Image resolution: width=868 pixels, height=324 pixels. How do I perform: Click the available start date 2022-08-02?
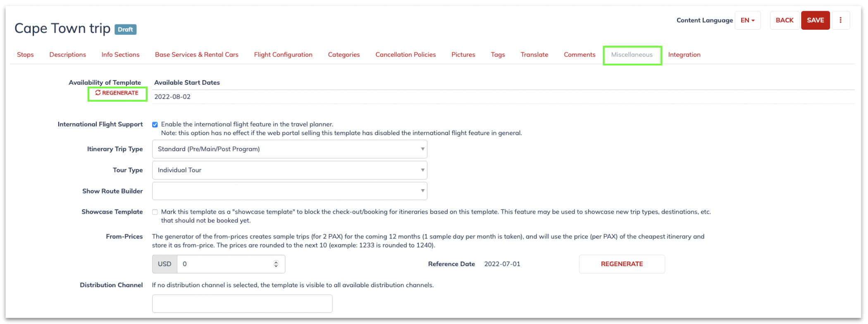pos(172,97)
